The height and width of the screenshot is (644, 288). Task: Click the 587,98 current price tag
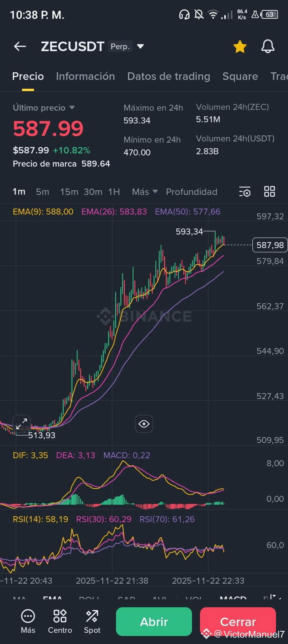(x=270, y=245)
